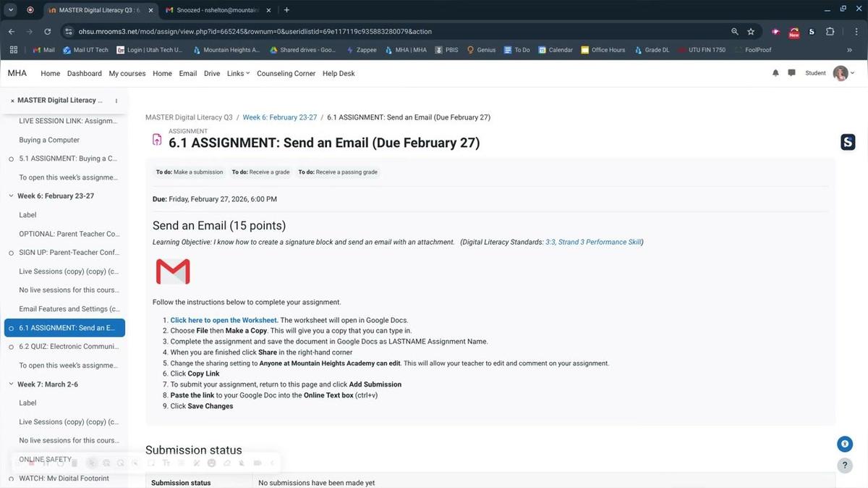This screenshot has width=868, height=488.
Task: Click the Gmail logo in the assignment
Action: 173,271
